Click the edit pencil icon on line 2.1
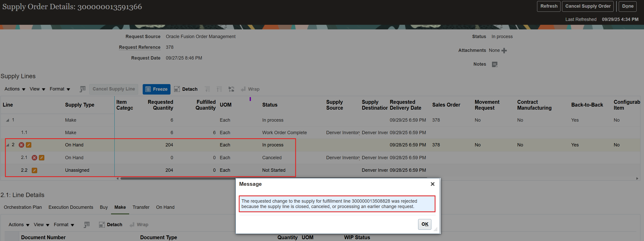 [x=42, y=158]
